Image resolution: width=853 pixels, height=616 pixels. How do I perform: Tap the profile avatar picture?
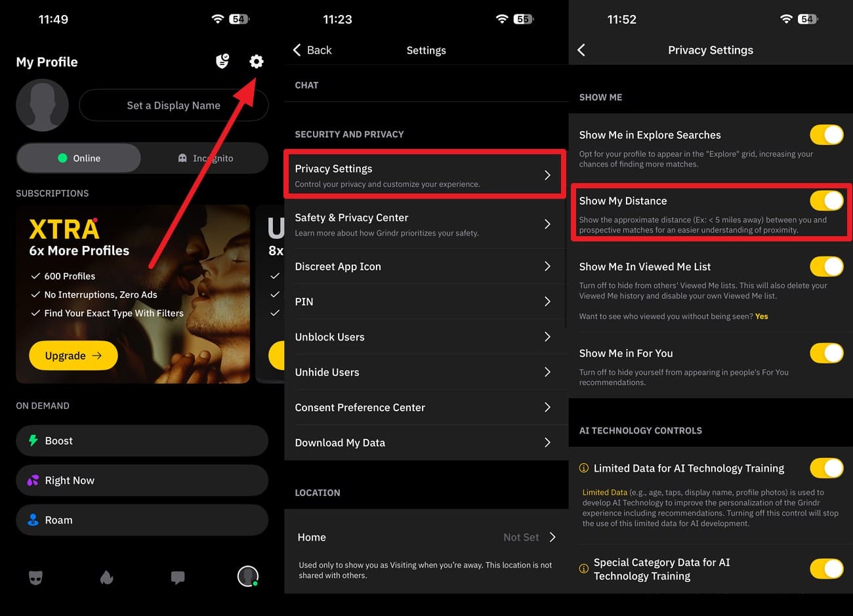pos(43,105)
